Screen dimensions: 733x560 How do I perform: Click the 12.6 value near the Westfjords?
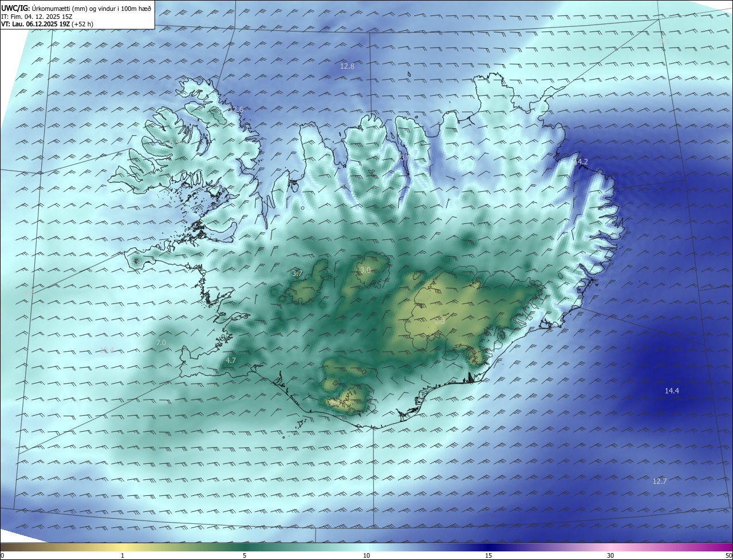point(236,109)
